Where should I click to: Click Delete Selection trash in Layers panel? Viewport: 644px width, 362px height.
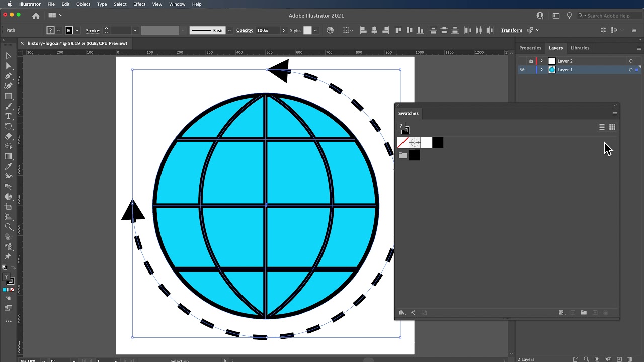[630, 359]
